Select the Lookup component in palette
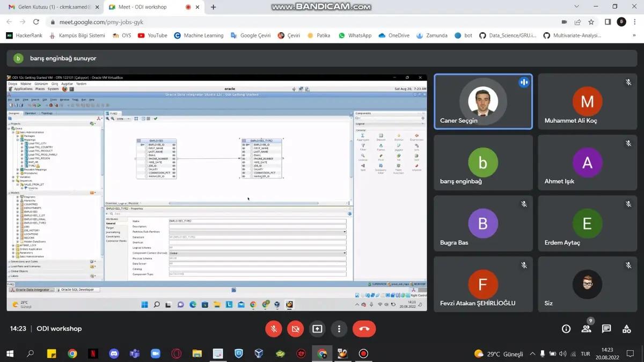The width and height of the screenshot is (644, 362). click(x=363, y=157)
